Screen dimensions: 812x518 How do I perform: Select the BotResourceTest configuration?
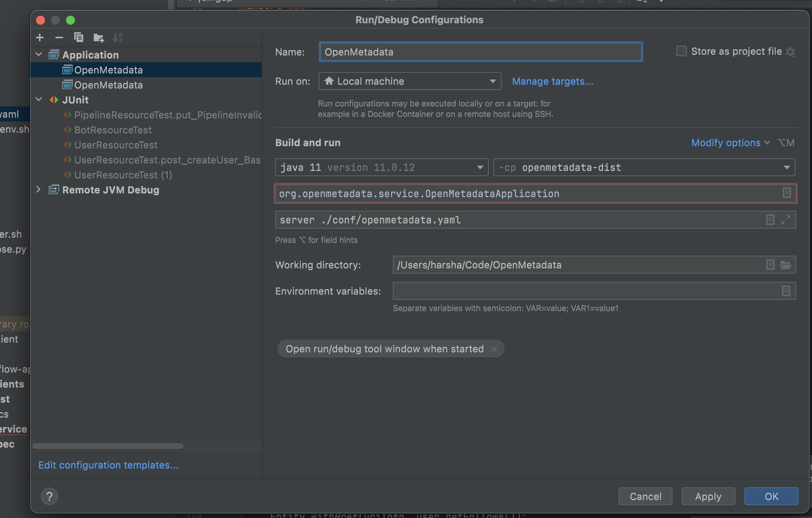113,130
